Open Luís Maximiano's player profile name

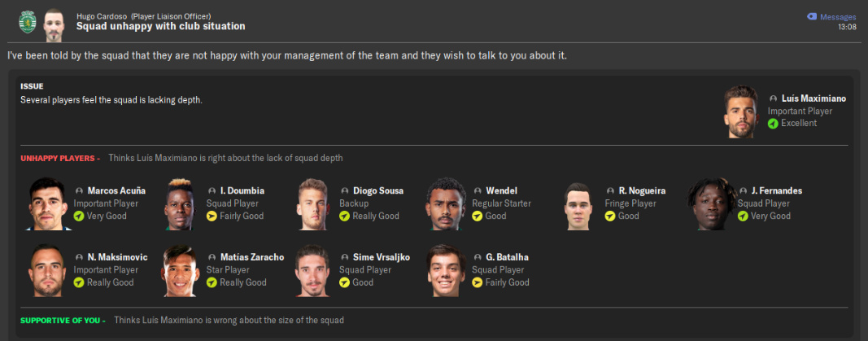(814, 98)
